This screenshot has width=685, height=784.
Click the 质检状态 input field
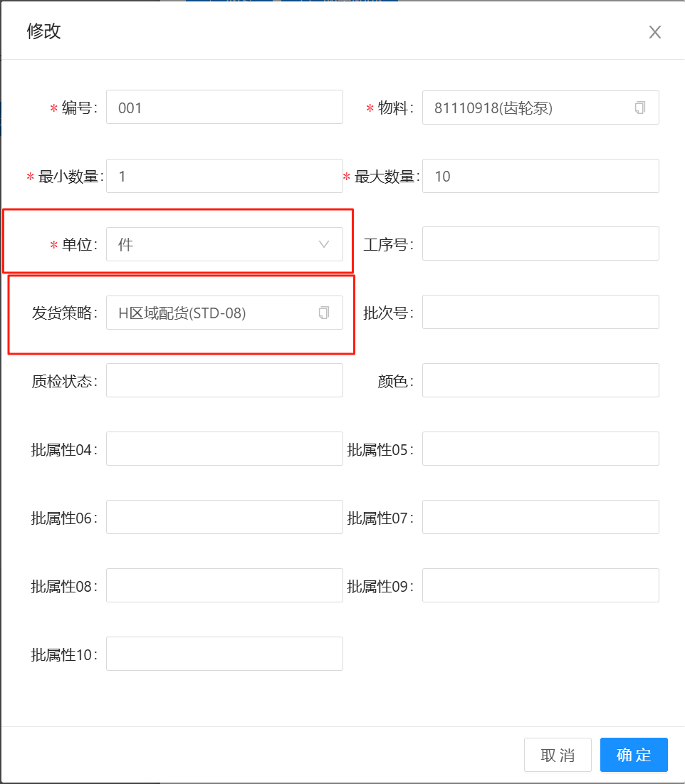point(224,381)
